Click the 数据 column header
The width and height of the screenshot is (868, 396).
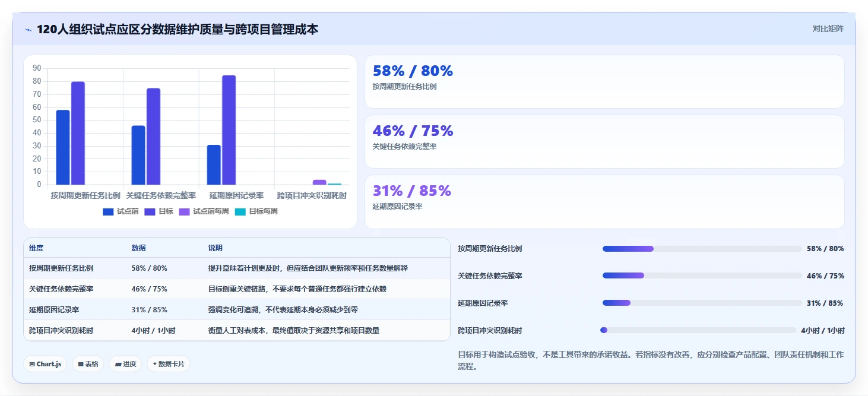(x=138, y=248)
